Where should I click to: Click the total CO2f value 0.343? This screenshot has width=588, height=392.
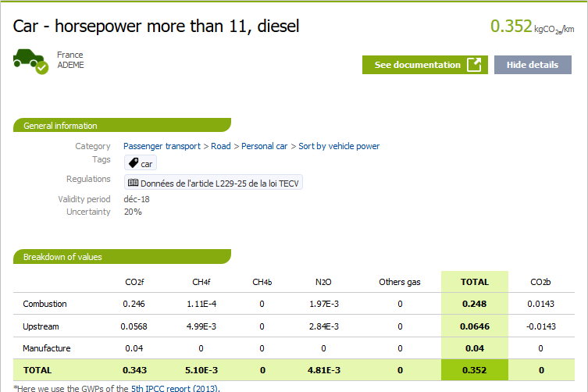tap(134, 370)
